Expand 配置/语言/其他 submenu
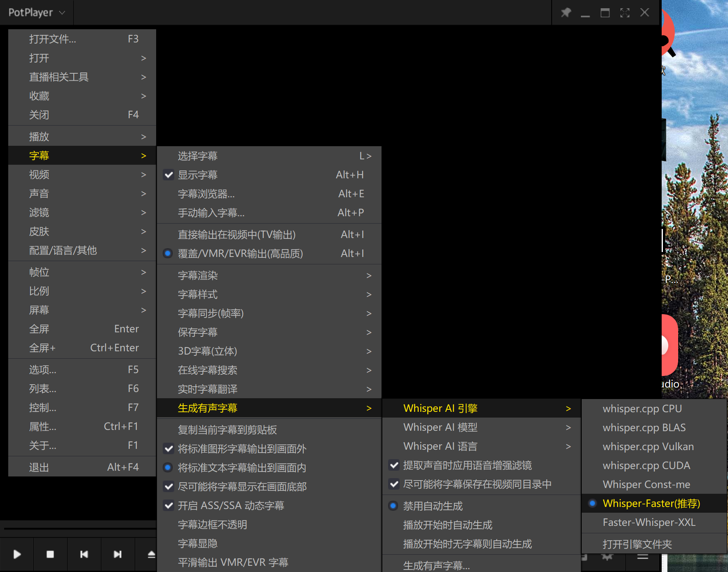Screen dimensions: 728x572 82,250
